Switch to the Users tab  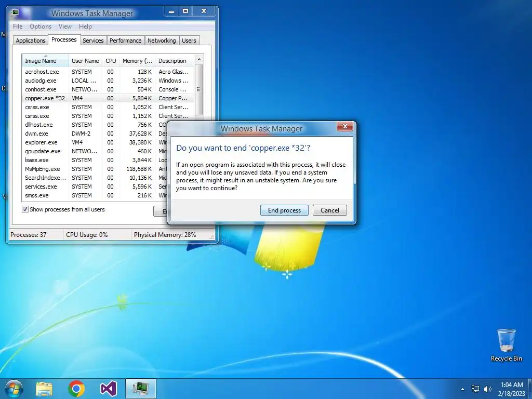(x=189, y=41)
